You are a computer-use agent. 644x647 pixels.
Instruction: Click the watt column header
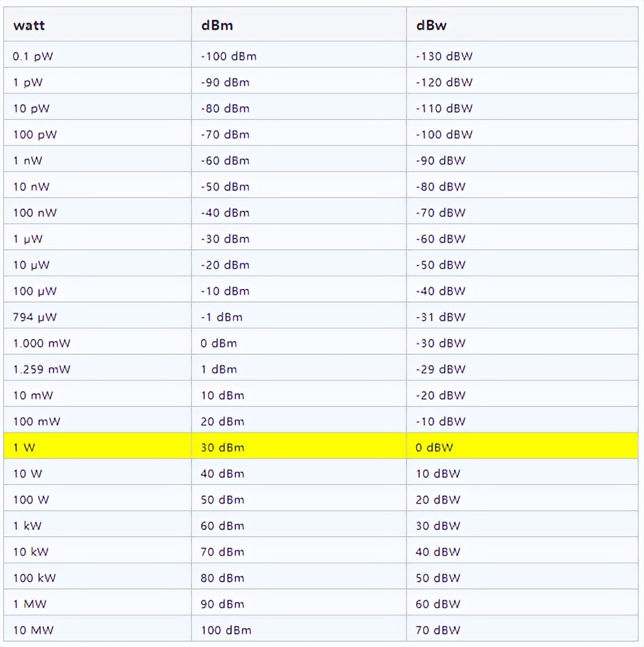29,26
